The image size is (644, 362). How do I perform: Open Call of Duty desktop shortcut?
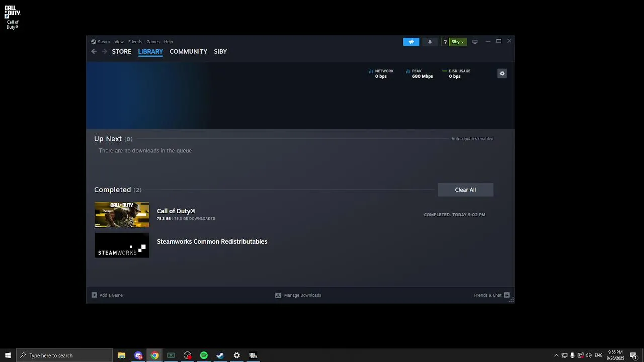point(13,17)
